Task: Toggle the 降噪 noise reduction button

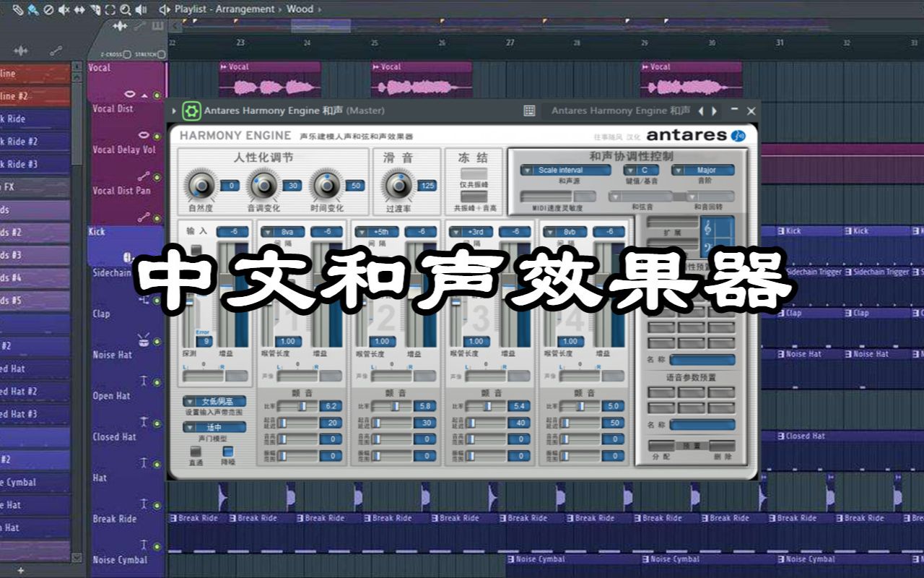Action: pos(227,452)
